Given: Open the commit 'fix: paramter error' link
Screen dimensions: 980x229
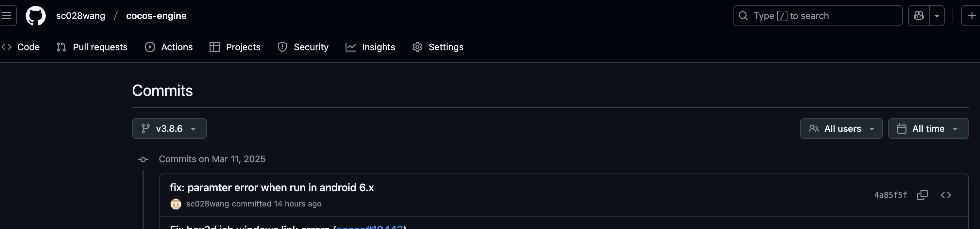Looking at the screenshot, I should [x=272, y=188].
